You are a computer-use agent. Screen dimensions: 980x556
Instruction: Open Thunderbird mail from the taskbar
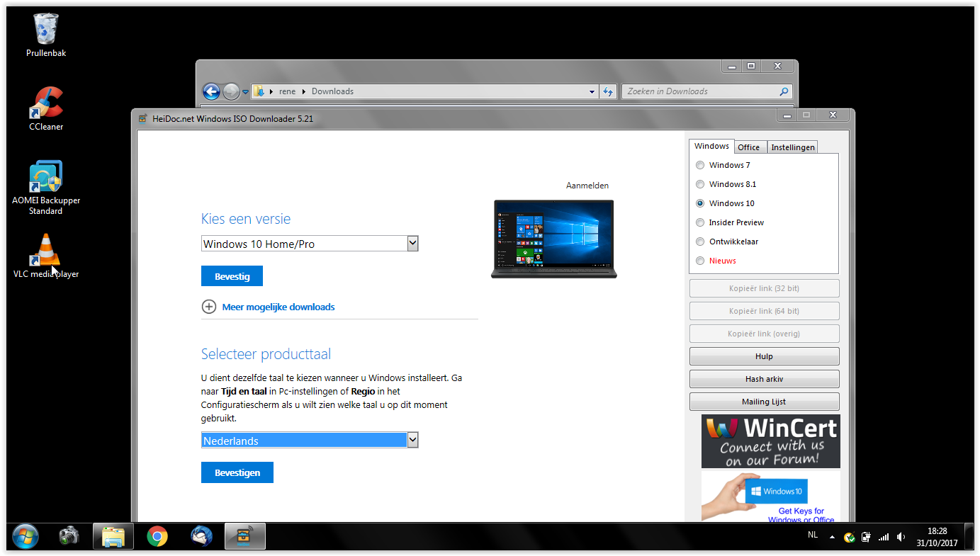(201, 536)
